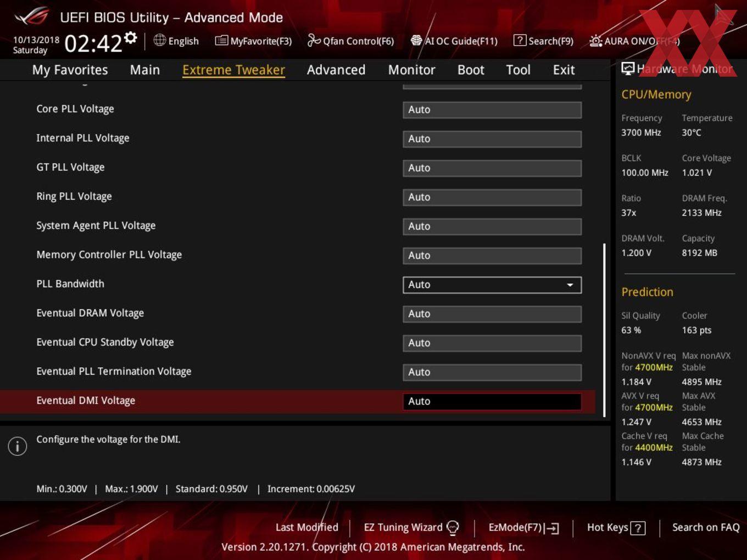Click Ring PLL Voltage value field
Image resolution: width=747 pixels, height=560 pixels.
pos(492,197)
